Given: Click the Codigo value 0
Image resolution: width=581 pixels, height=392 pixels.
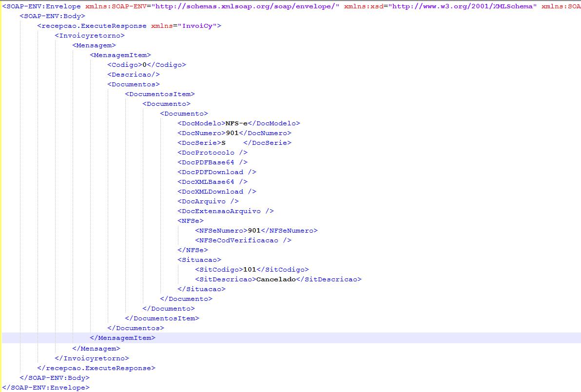Looking at the screenshot, I should pyautogui.click(x=145, y=65).
